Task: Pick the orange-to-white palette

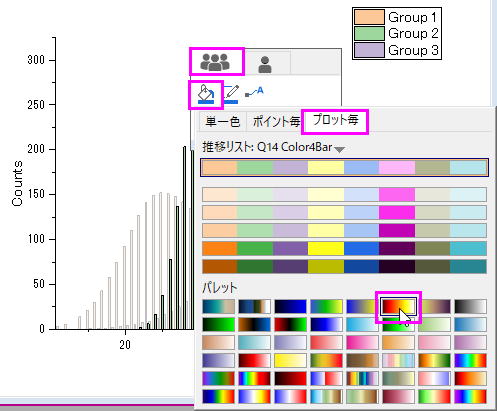Action: (x=398, y=342)
